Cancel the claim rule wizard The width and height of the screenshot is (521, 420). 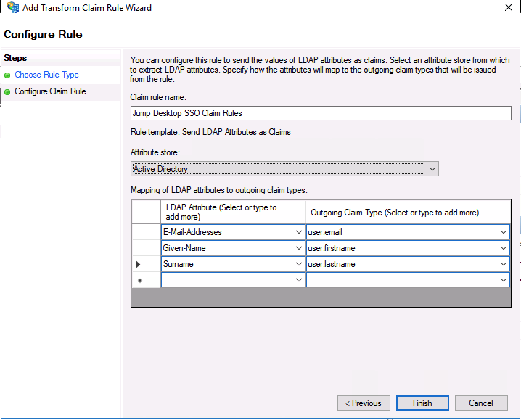click(481, 403)
